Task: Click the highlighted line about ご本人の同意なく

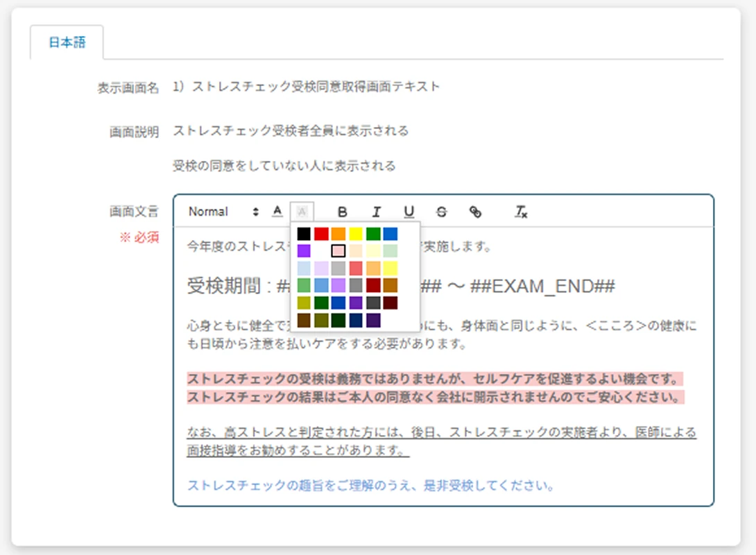Action: tap(436, 397)
